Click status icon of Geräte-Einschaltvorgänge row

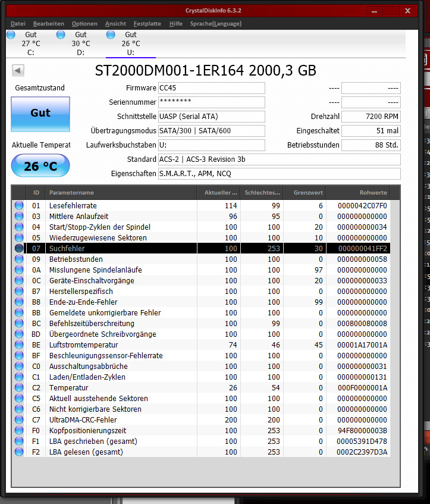coord(19,280)
